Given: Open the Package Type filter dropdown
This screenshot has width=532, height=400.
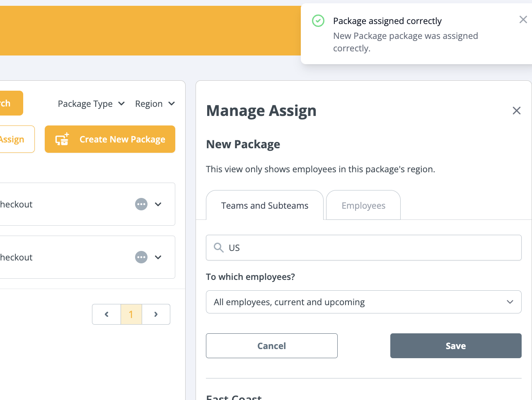Looking at the screenshot, I should pos(91,104).
